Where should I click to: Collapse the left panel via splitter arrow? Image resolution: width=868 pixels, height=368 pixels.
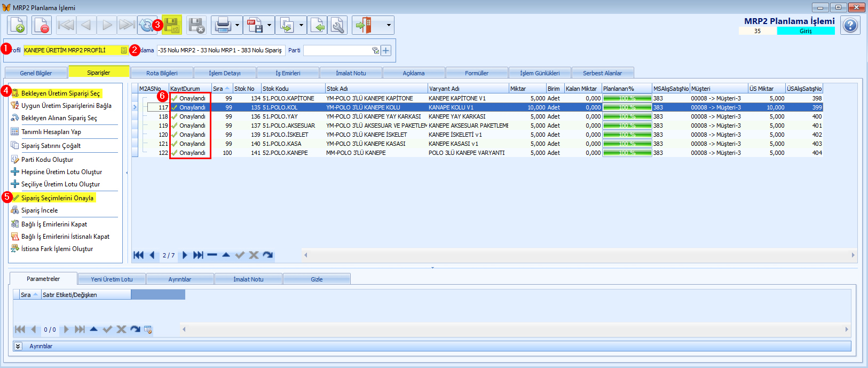127,173
